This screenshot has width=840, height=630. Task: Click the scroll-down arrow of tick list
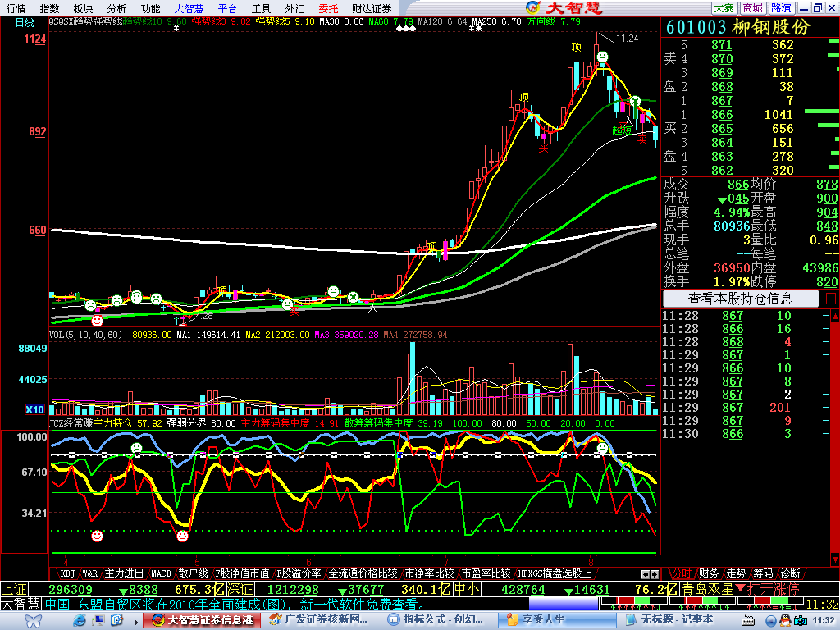click(834, 559)
